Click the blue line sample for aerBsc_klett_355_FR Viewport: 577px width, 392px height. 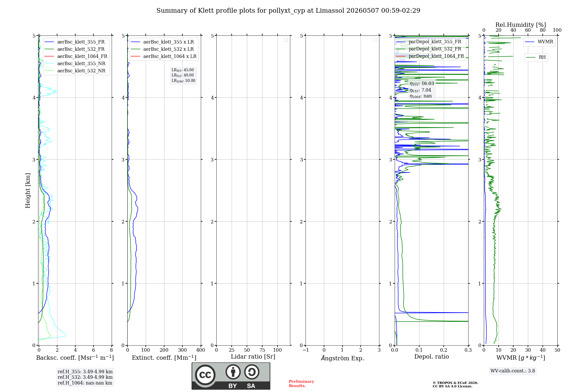(x=49, y=42)
